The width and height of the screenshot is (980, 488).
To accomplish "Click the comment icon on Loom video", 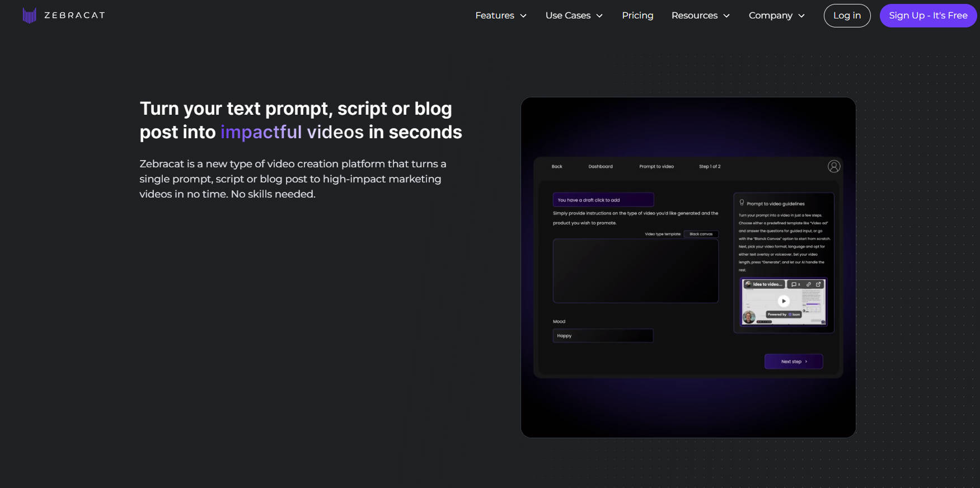I will 794,284.
